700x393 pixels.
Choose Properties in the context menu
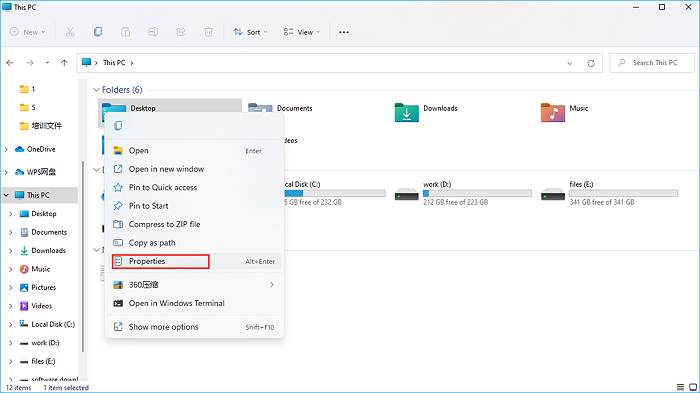(194, 261)
